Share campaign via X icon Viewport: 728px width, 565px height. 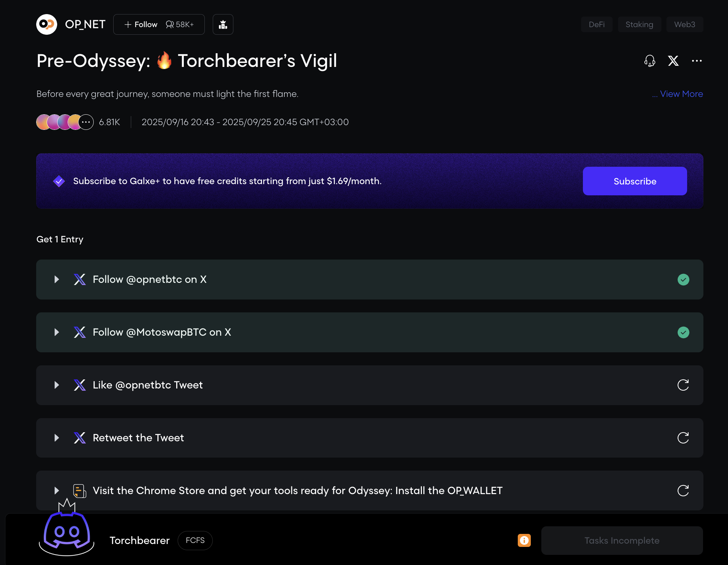tap(673, 61)
